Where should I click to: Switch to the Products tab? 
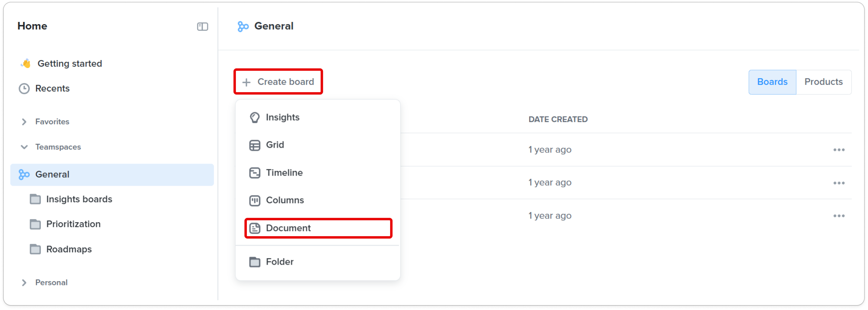pyautogui.click(x=823, y=82)
